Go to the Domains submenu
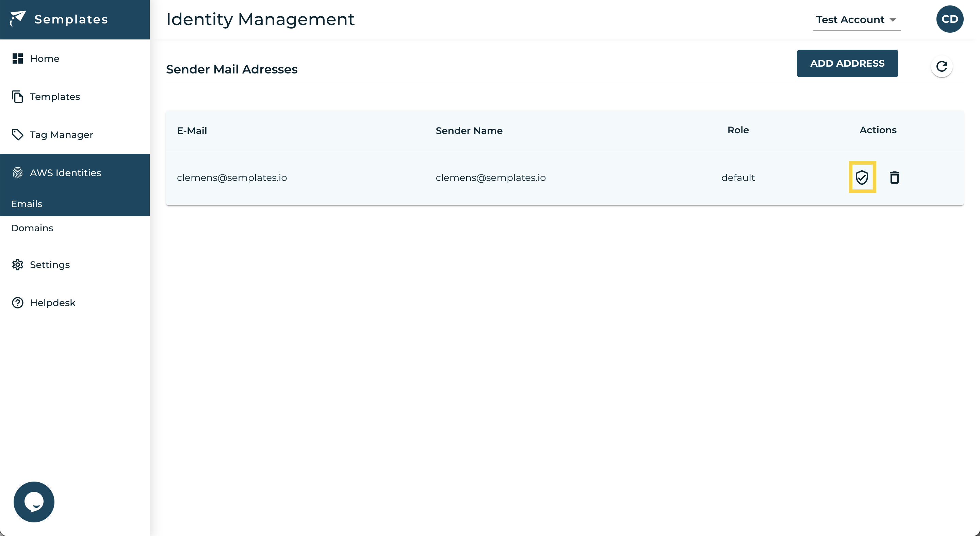Viewport: 980px width, 536px height. click(32, 228)
